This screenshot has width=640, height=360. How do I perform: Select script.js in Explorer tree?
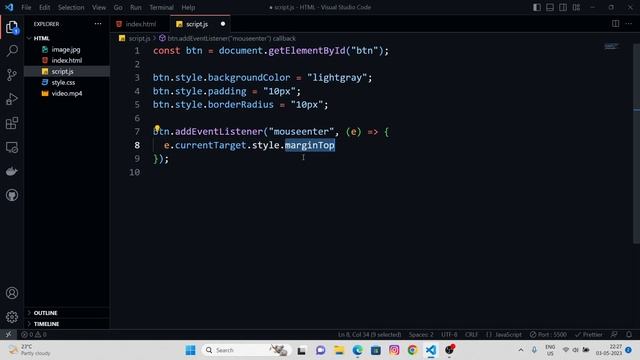[x=62, y=71]
